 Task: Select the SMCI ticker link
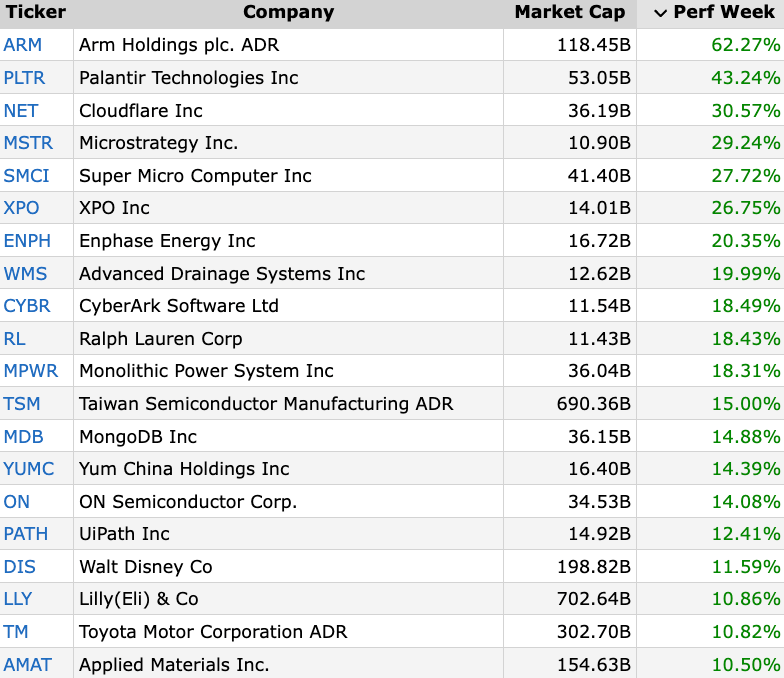[26, 176]
